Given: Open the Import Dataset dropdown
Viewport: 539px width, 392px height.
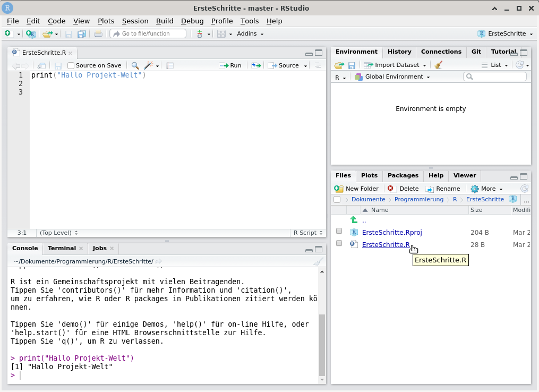Looking at the screenshot, I should tap(395, 65).
